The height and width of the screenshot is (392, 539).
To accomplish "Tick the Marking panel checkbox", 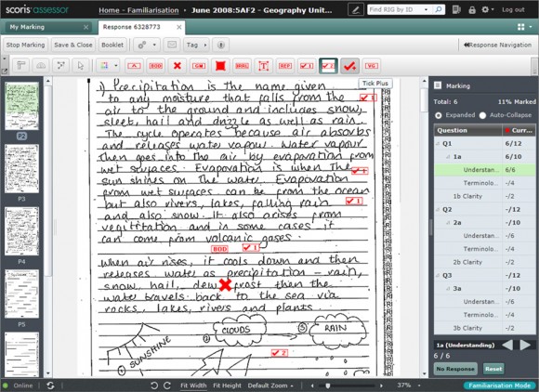I will coord(438,85).
